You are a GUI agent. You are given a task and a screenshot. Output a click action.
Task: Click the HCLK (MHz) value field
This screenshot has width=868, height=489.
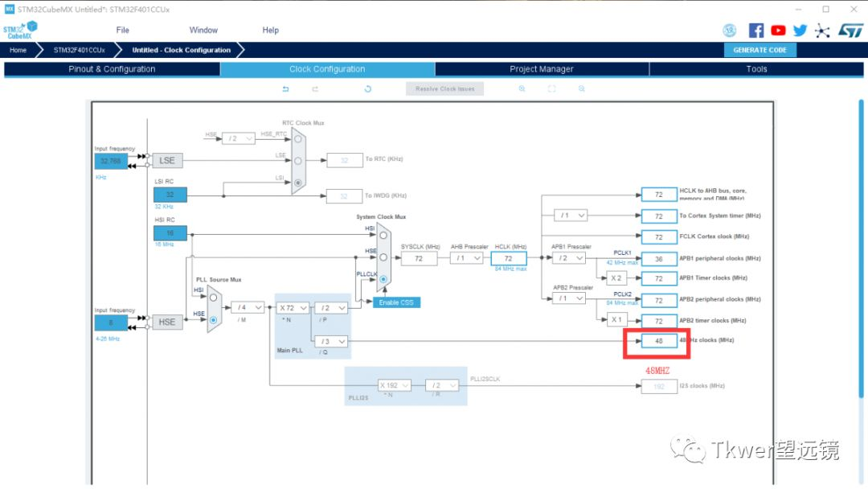click(x=508, y=258)
